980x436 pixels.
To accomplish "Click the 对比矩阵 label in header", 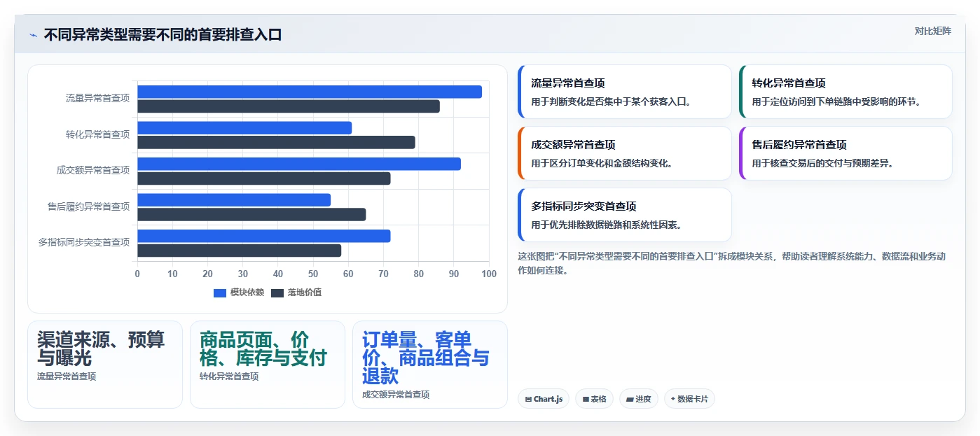I will click(x=932, y=31).
